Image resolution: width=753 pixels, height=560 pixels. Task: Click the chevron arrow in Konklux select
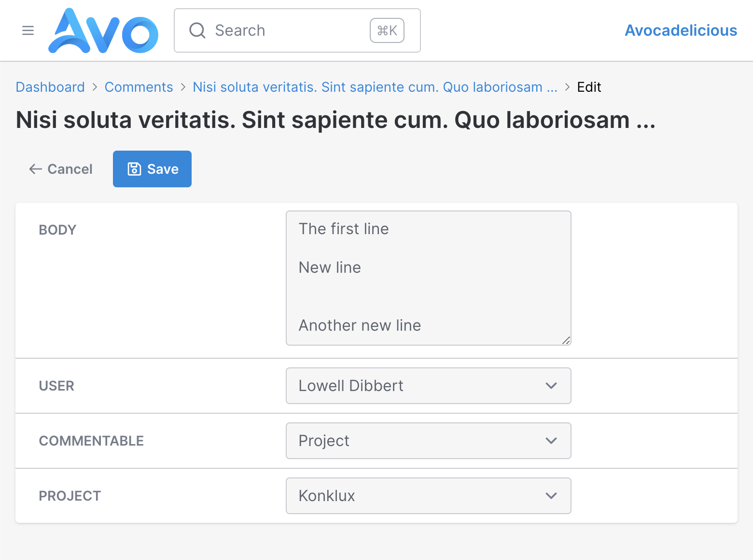551,496
